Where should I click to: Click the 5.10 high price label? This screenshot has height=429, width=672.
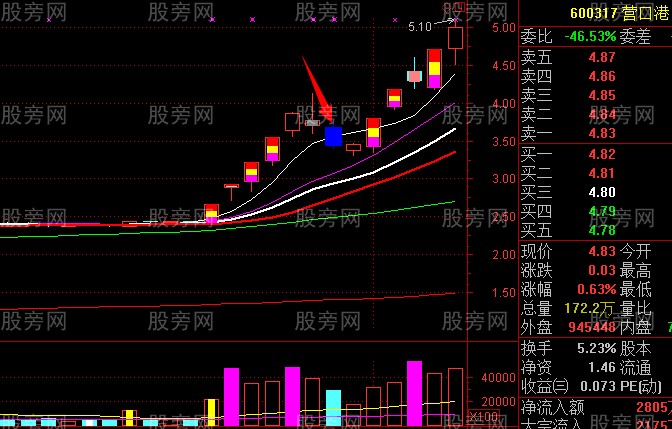point(420,27)
